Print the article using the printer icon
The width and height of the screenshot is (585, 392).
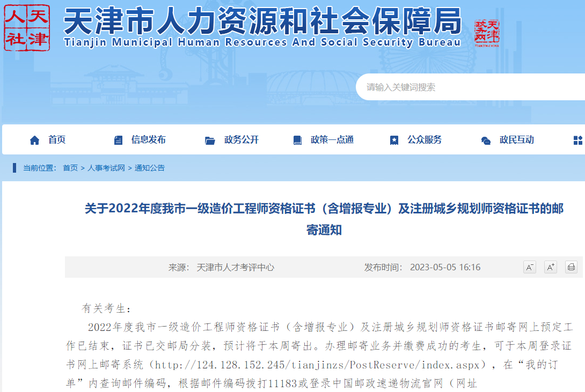(x=571, y=267)
